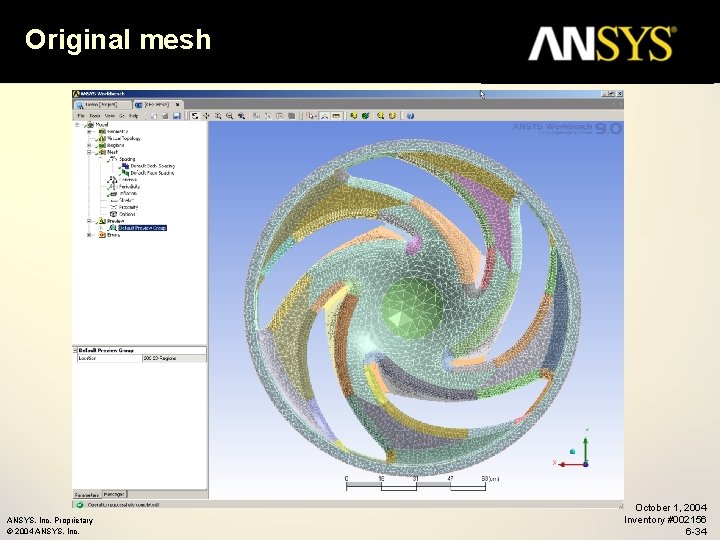The height and width of the screenshot is (540, 720).
Task: Close the CFX-Mesh tab with its X
Action: [177, 105]
